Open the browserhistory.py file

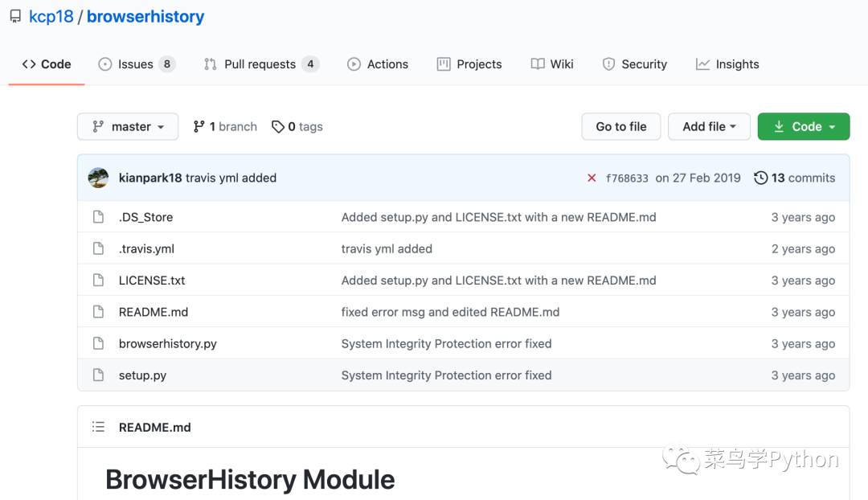click(168, 343)
